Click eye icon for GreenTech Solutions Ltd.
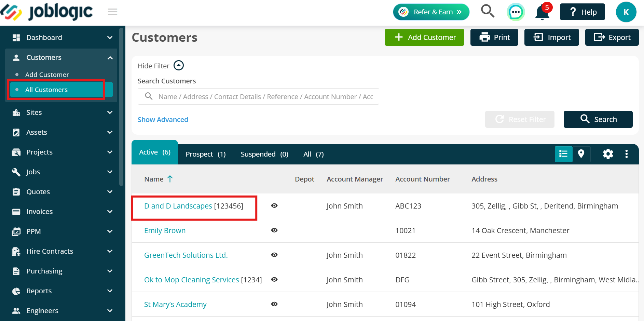This screenshot has height=321, width=644. pos(274,255)
